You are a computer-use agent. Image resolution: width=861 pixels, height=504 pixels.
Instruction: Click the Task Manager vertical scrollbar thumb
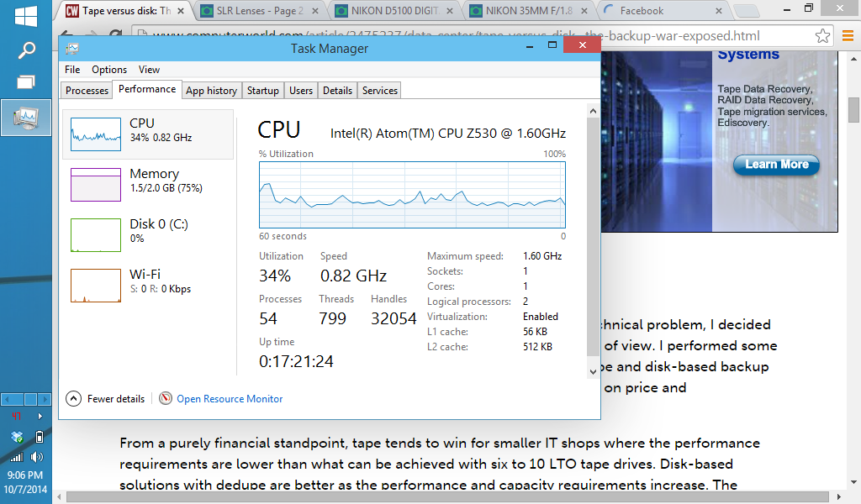tap(593, 237)
